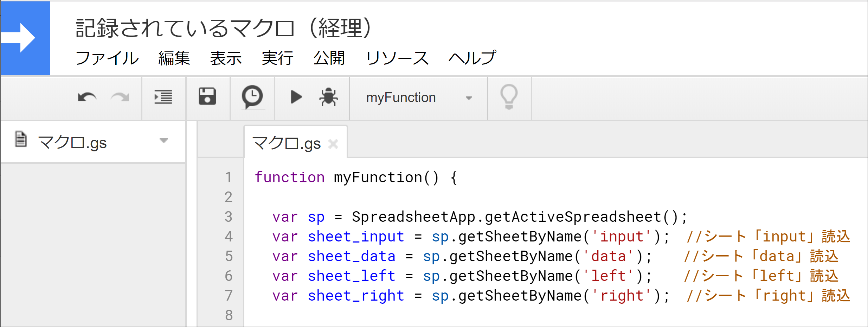Open the 公開 menu
Viewport: 868px width, 327px height.
click(329, 58)
